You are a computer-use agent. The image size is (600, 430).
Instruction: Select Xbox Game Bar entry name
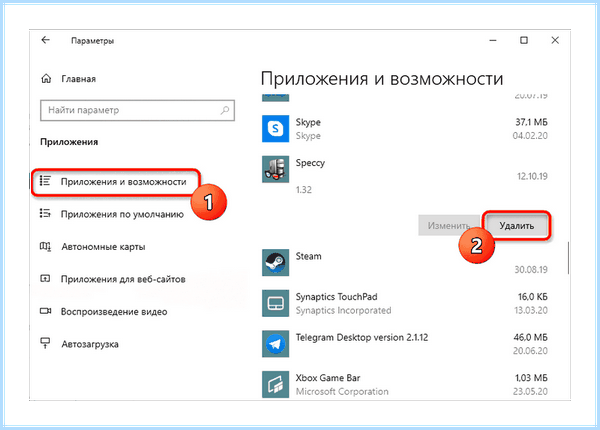(328, 378)
